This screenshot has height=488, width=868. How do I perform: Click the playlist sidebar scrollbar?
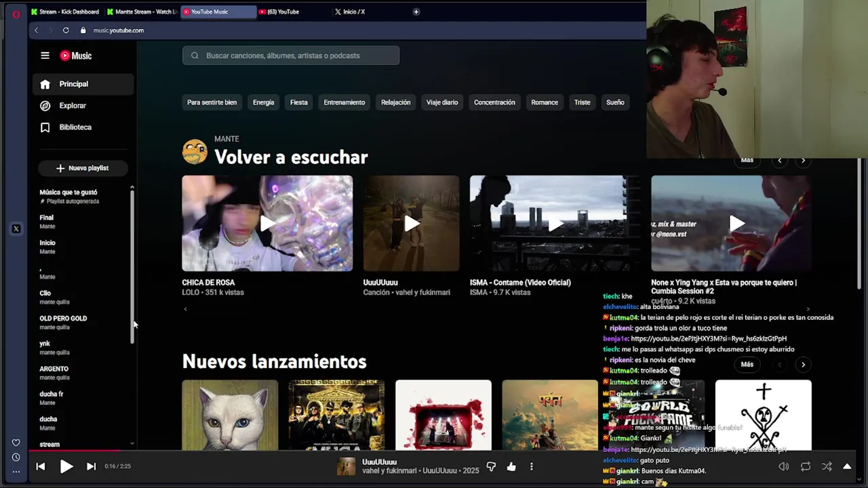(132, 268)
